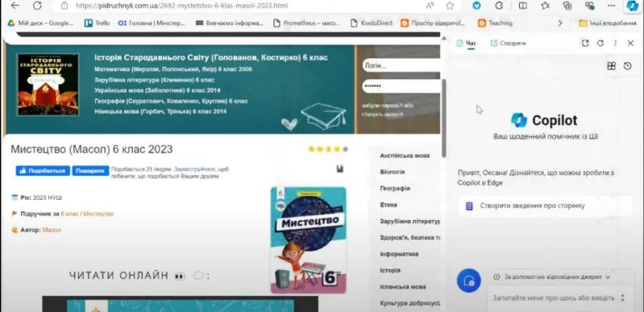Open the 6 клас category link
644x312 pixels.
70,214
